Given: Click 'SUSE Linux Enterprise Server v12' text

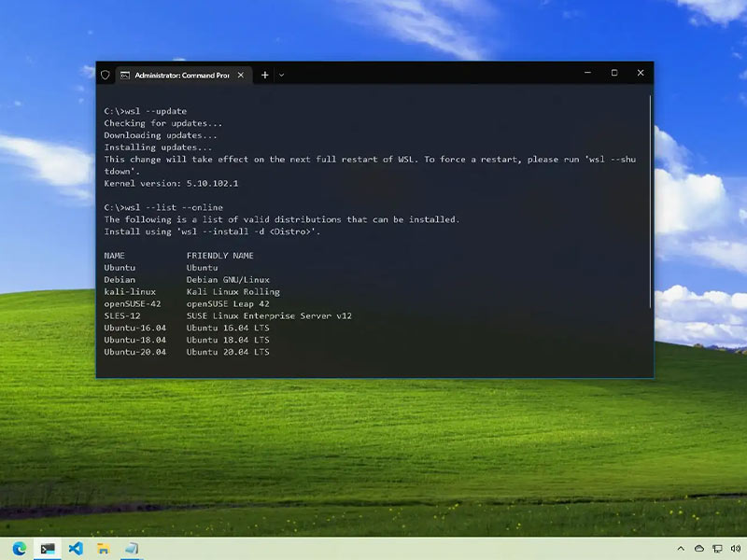Looking at the screenshot, I should (x=269, y=315).
